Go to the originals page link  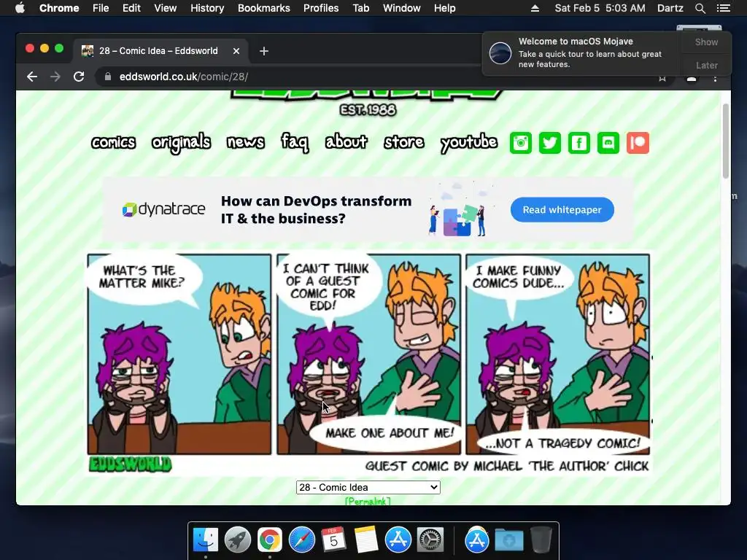pyautogui.click(x=181, y=143)
